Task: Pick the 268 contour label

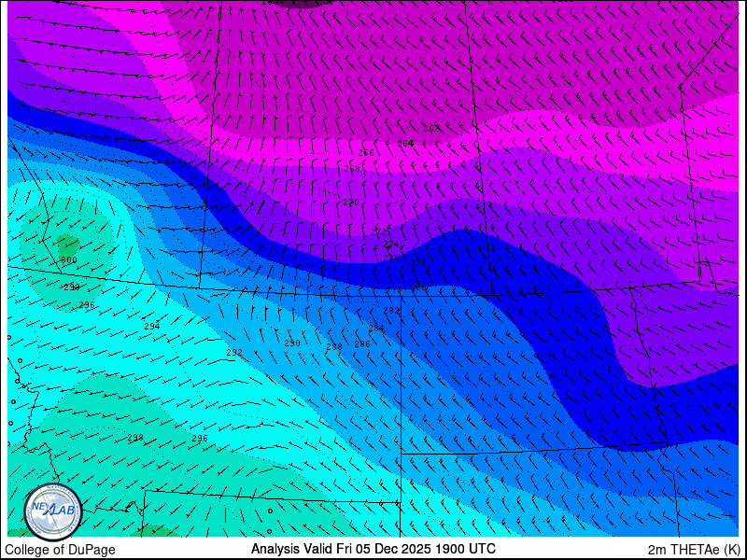Action: 352,169
